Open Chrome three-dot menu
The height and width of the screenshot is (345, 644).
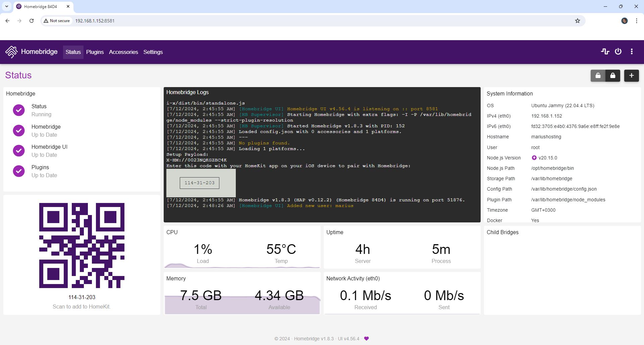pos(637,21)
